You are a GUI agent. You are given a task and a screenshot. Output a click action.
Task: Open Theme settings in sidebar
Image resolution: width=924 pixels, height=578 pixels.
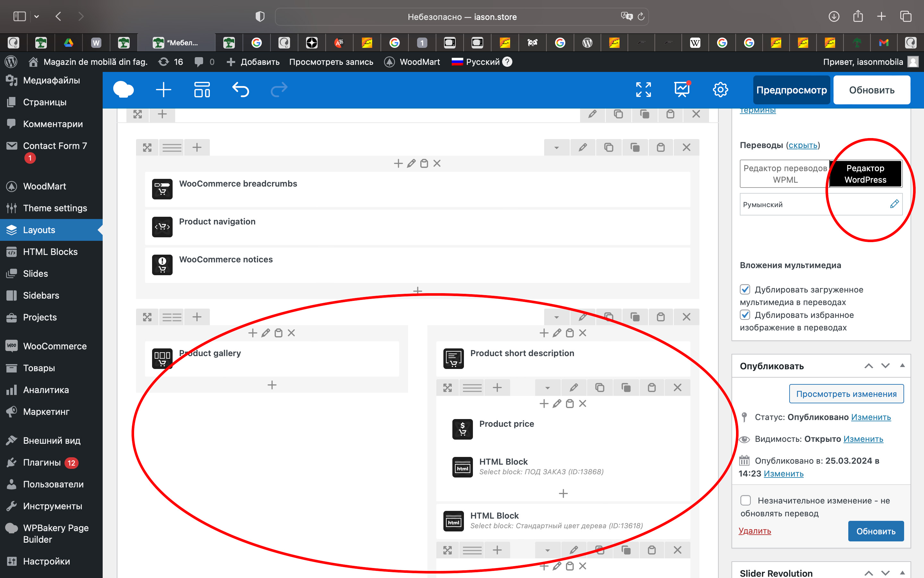[51, 208]
